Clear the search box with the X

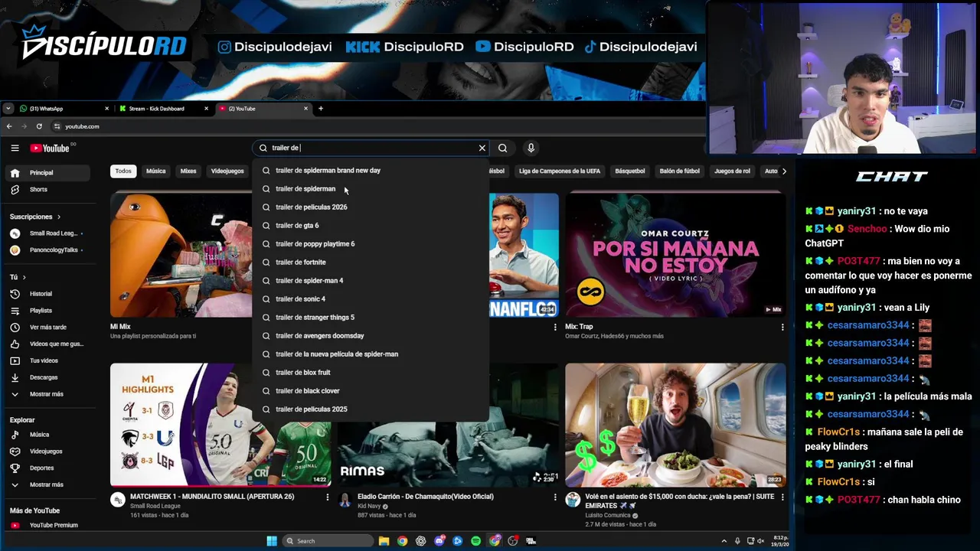(482, 148)
